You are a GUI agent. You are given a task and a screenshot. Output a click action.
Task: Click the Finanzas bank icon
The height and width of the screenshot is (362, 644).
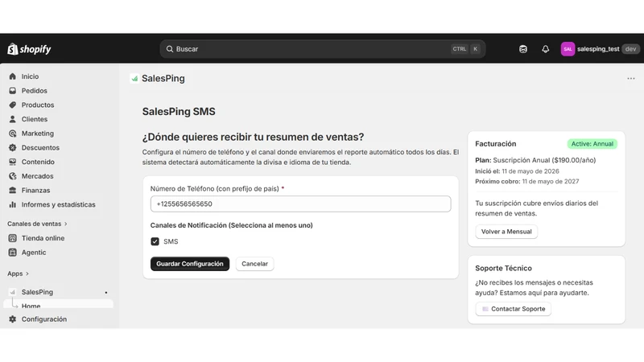(13, 191)
